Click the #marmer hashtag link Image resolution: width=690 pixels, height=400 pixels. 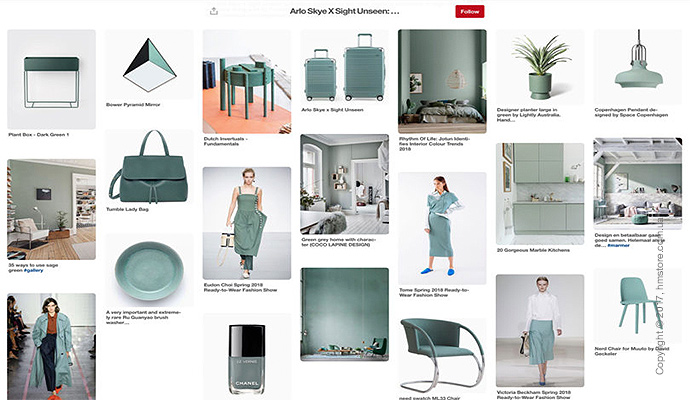coord(618,246)
